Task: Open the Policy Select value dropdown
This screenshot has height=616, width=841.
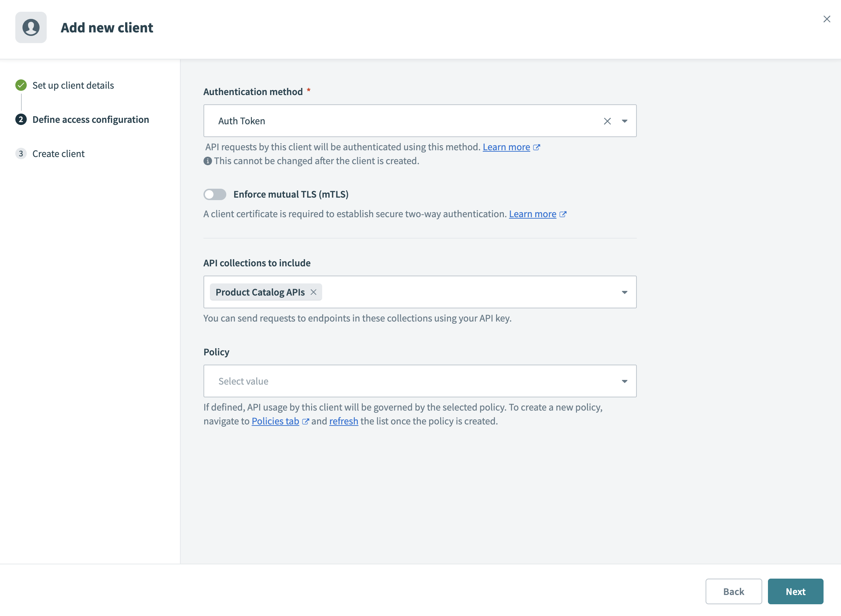Action: pos(624,381)
